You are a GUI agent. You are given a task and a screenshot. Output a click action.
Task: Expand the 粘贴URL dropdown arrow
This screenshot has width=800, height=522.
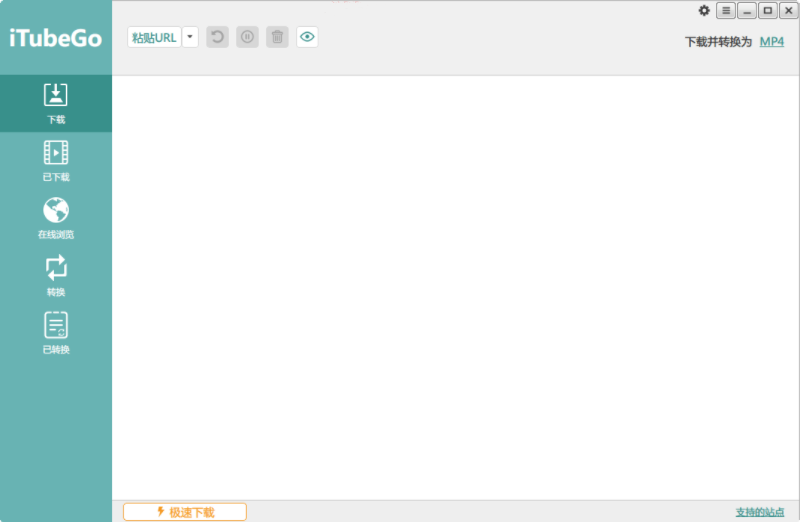click(190, 37)
